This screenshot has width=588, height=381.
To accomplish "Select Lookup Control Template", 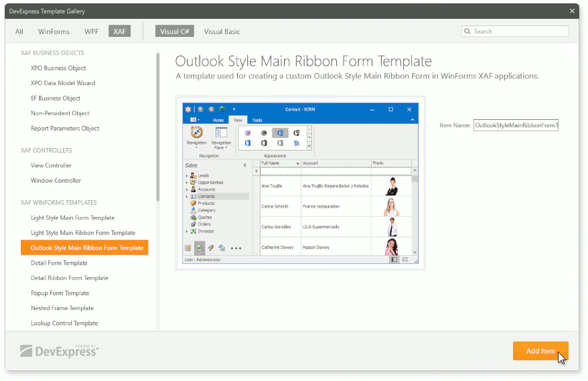I will (64, 323).
